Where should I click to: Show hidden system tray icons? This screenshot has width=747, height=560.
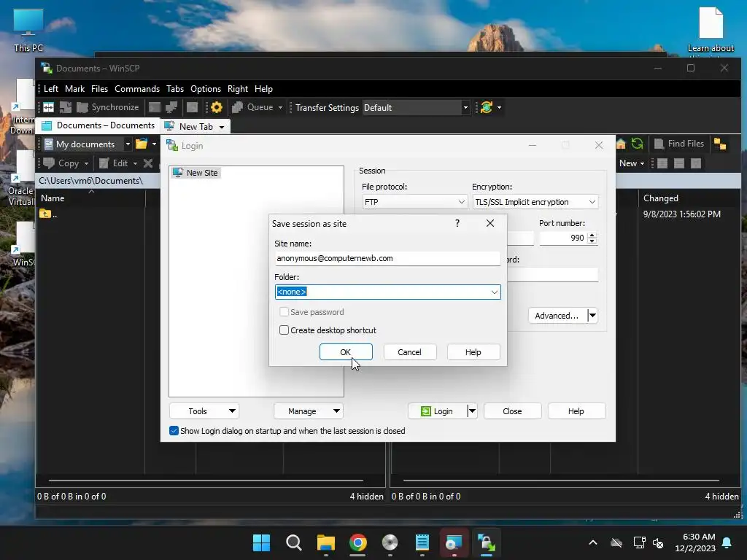(x=593, y=542)
